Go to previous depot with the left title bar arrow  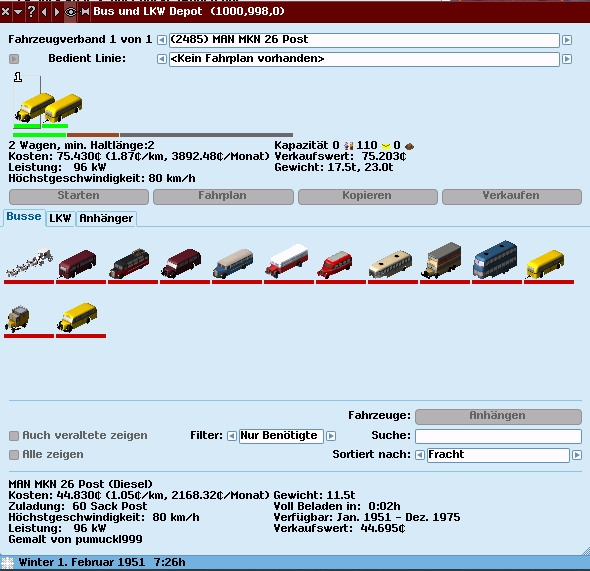[x=44, y=12]
